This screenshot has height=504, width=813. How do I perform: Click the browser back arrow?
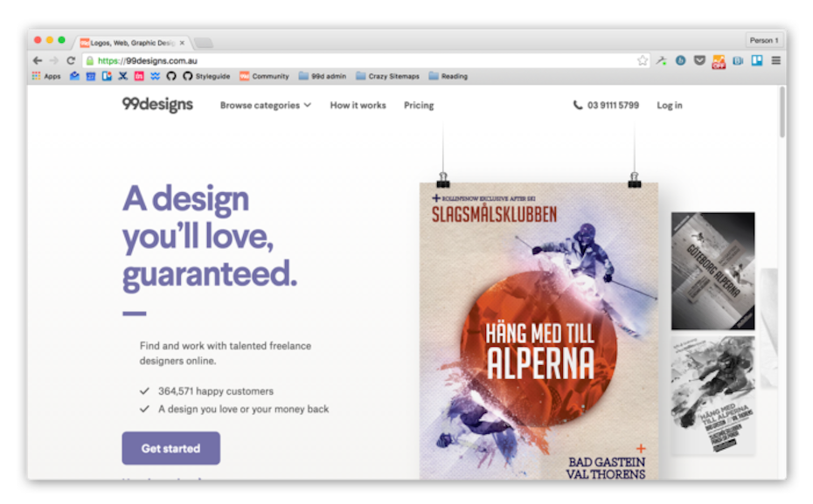pos(37,60)
